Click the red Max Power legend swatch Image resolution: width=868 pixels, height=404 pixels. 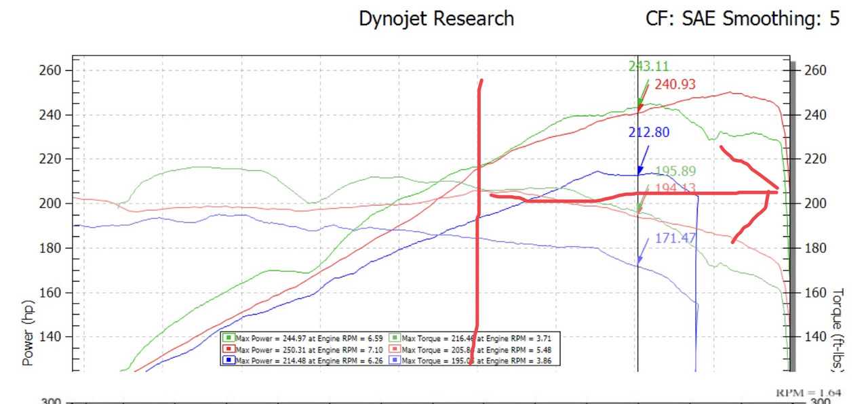[230, 349]
